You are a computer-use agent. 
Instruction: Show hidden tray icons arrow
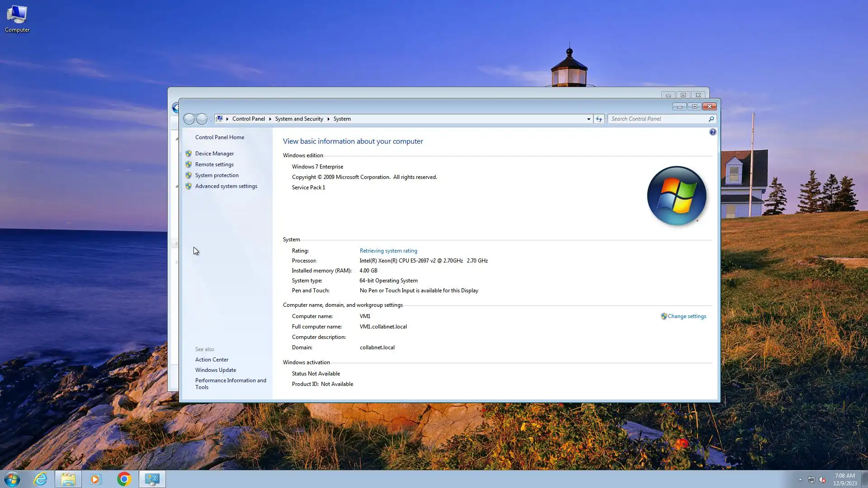(800, 479)
